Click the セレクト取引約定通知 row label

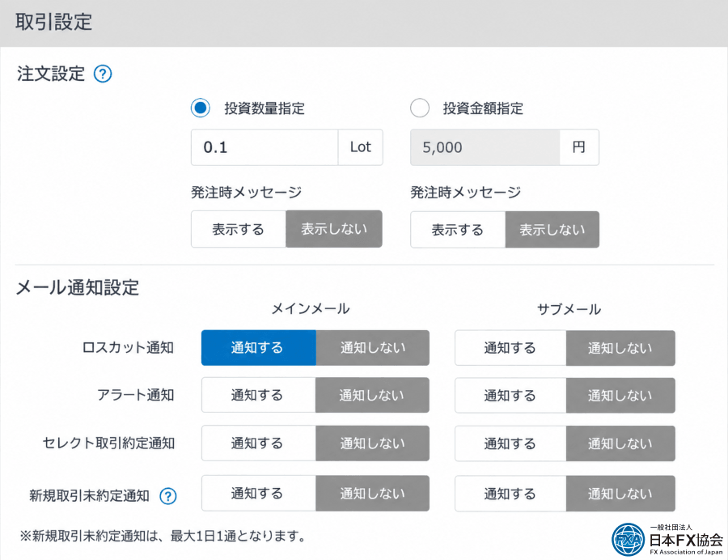[x=108, y=443]
